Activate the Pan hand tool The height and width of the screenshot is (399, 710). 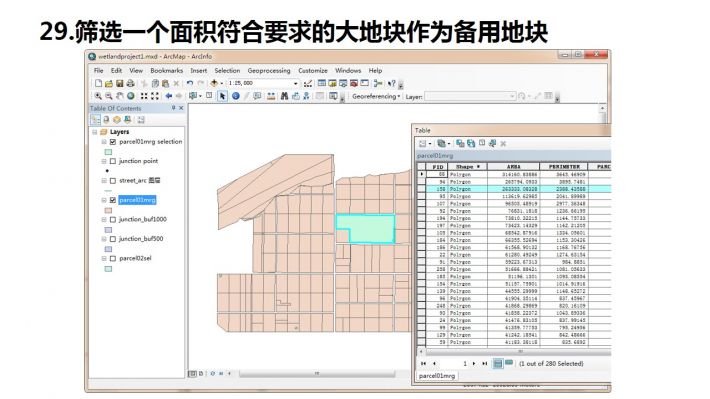(x=120, y=96)
